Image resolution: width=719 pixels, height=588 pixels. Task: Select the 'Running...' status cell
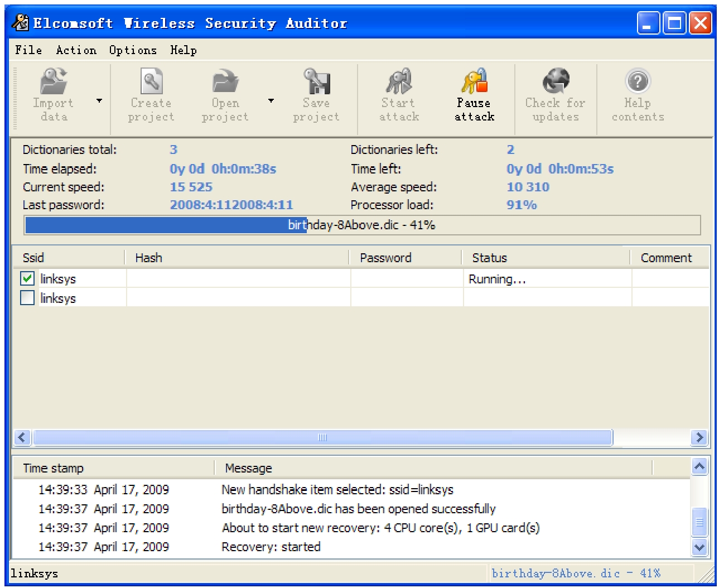pos(547,279)
